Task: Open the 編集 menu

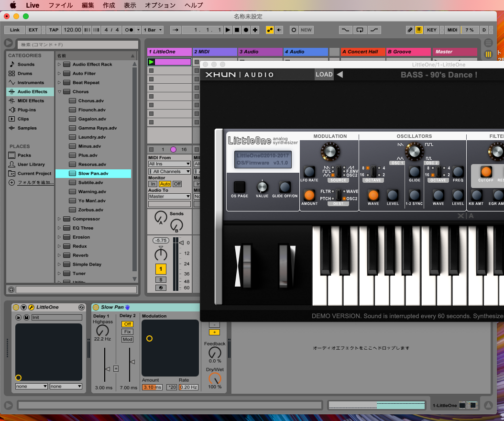Action: click(88, 5)
